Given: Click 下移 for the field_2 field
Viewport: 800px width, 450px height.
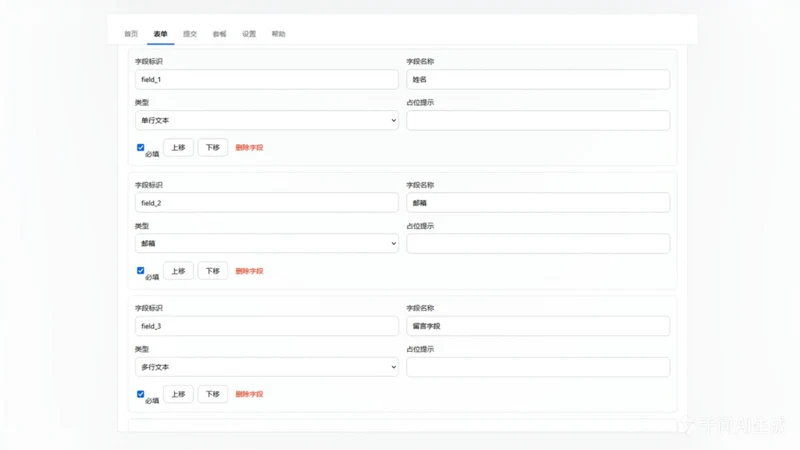Looking at the screenshot, I should click(x=213, y=271).
